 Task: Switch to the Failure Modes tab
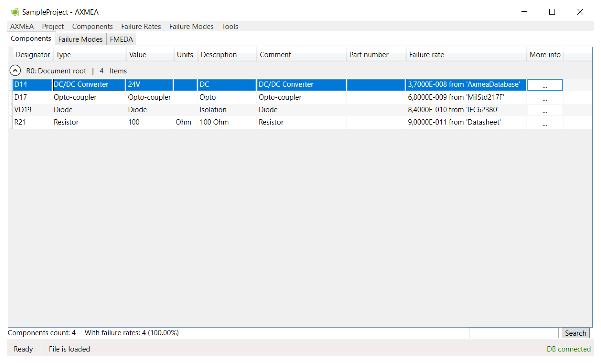80,39
